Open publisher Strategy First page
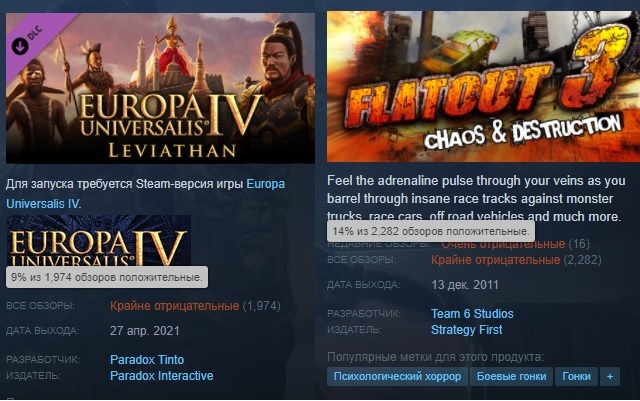Image resolution: width=640 pixels, height=401 pixels. coord(467,330)
